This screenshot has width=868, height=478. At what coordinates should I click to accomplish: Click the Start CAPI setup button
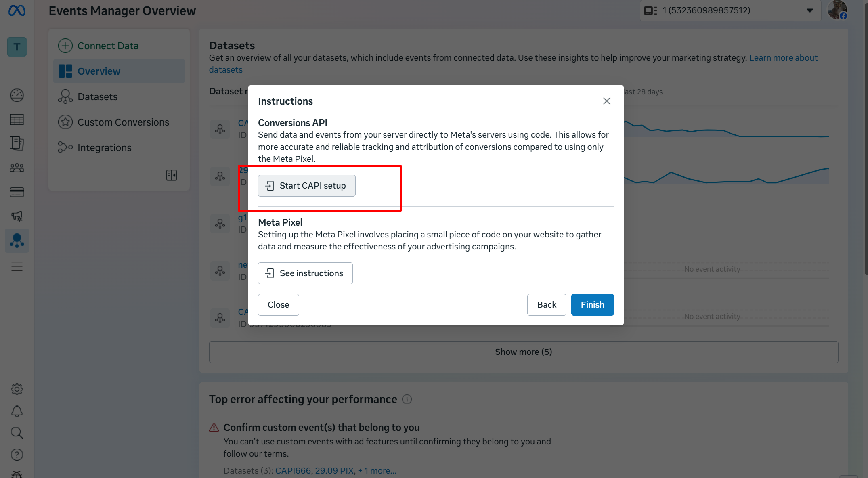(x=307, y=186)
